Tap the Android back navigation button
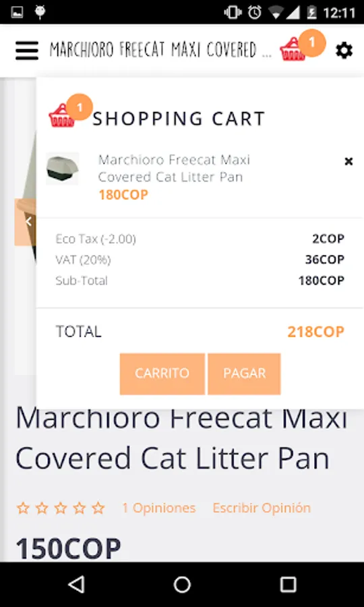364x607 pixels. (76, 584)
